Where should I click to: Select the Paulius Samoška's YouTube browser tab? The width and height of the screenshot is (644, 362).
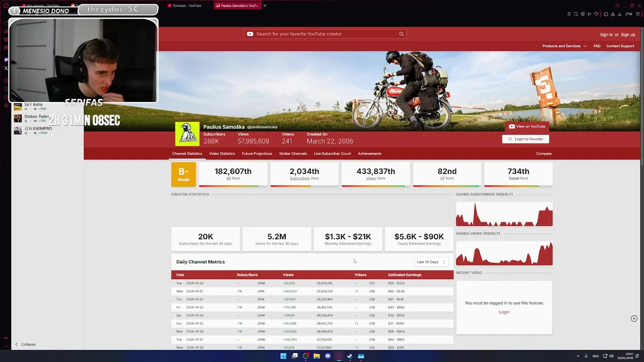coord(236,6)
